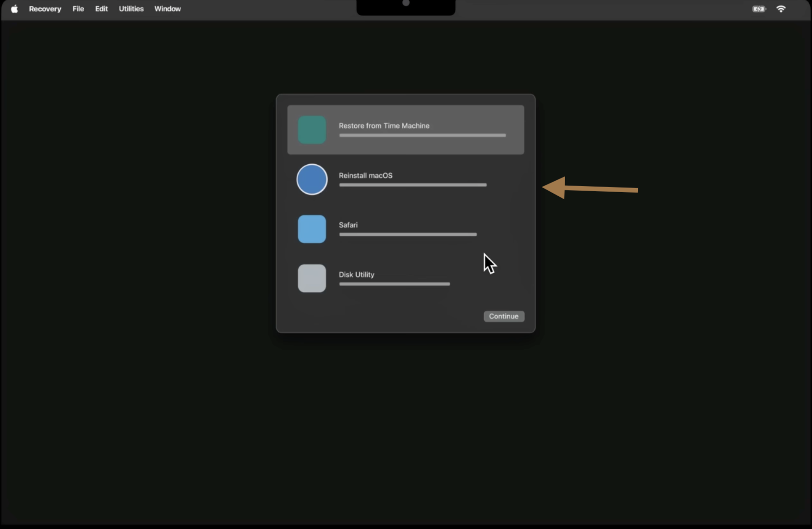Image resolution: width=812 pixels, height=529 pixels.
Task: Open the File menu
Action: (78, 9)
